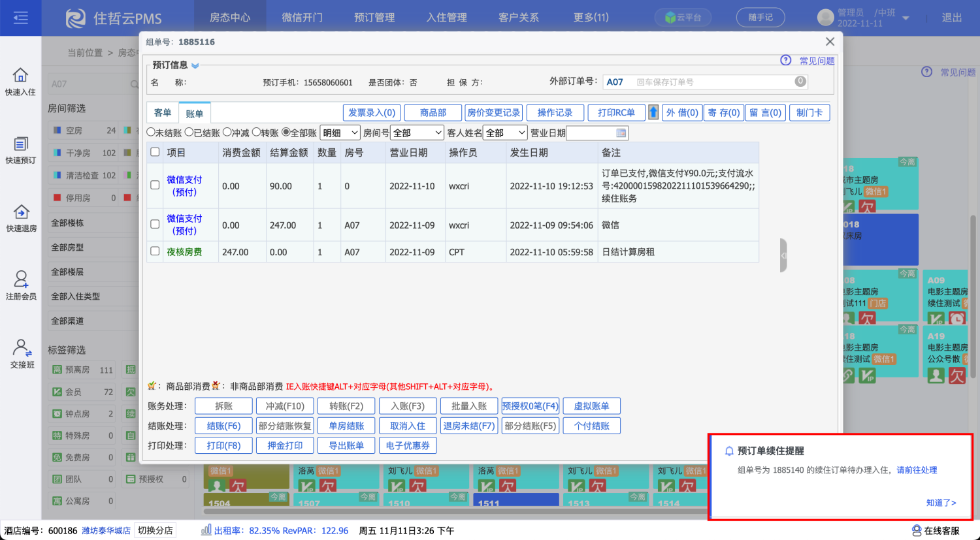Open the 全部楼层 filter
980x540 pixels.
pyautogui.click(x=91, y=272)
